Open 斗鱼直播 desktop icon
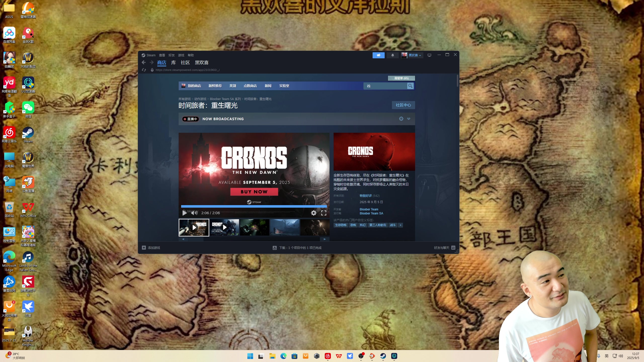The height and width of the screenshot is (362, 644). click(x=28, y=185)
